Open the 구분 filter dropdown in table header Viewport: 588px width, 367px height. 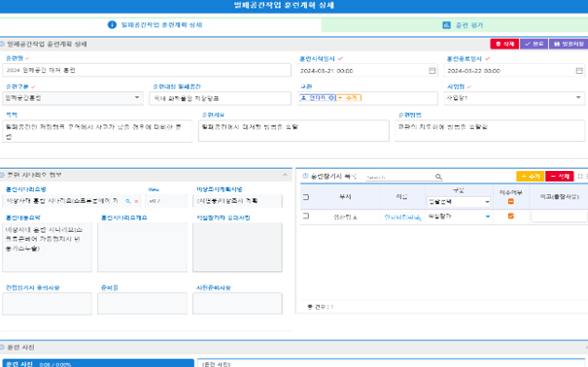pos(459,202)
